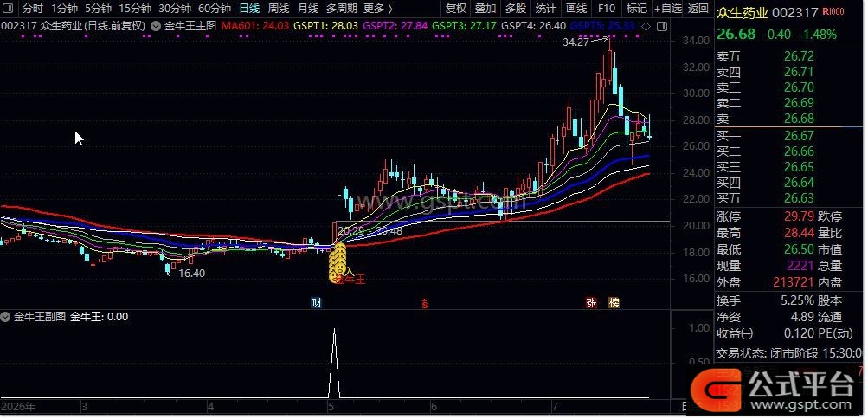Viewport: 868px width, 419px height.
Task: Click the 现量 value 2221
Action: pos(801,267)
